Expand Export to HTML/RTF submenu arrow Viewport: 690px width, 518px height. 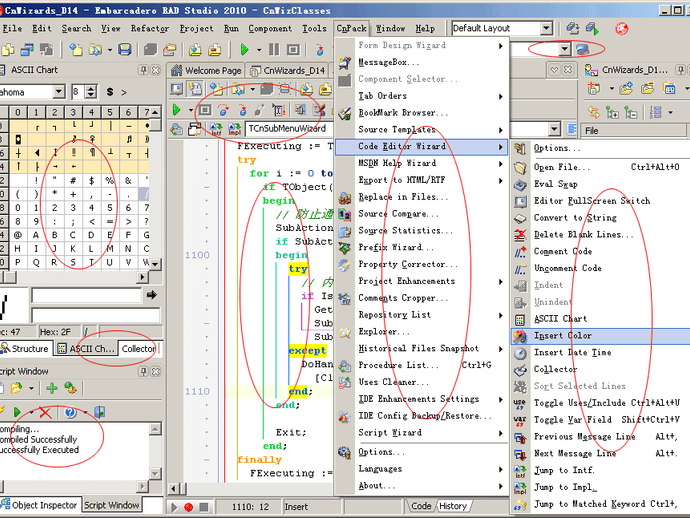(500, 180)
